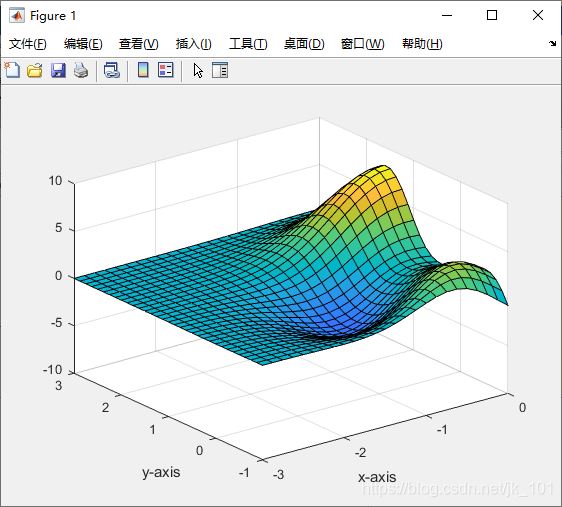562x507 pixels.
Task: Open the 帮助(H) menu
Action: 422,44
